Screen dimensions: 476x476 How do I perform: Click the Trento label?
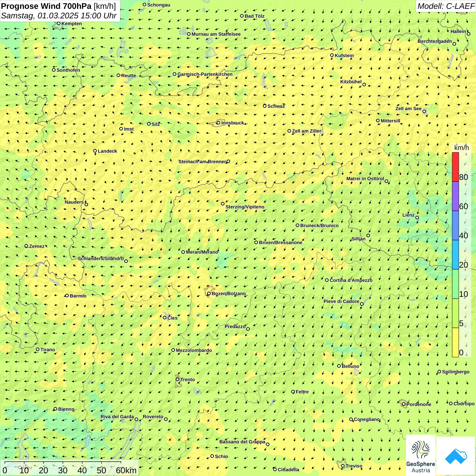(x=188, y=379)
